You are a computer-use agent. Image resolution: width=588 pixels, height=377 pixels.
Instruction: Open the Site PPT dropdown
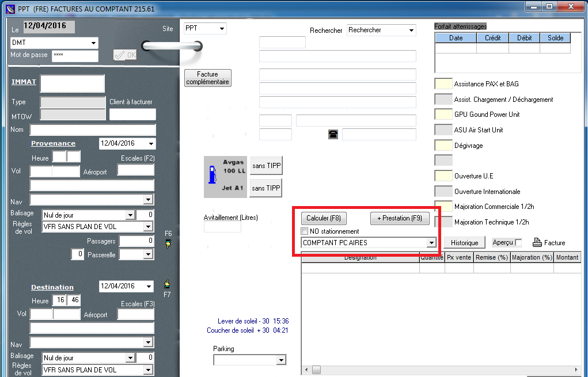tap(222, 28)
